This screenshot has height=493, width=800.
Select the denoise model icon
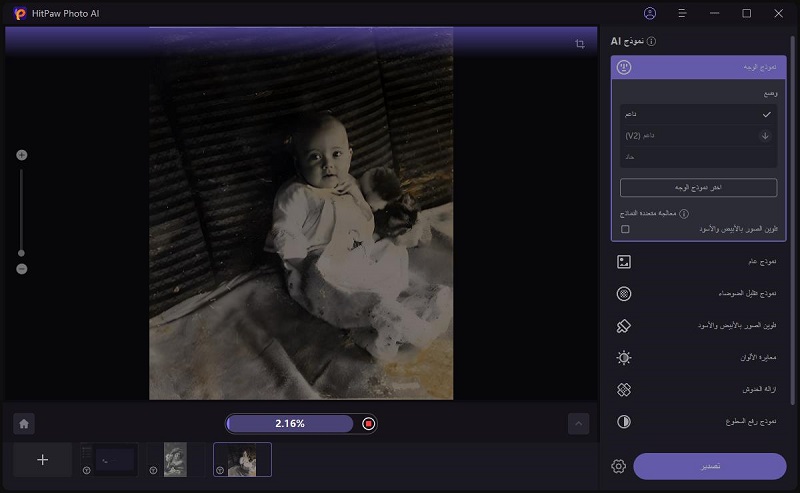tap(624, 294)
